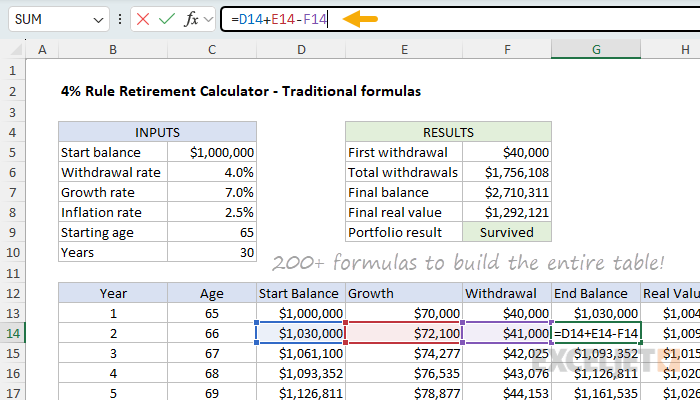Select the Start balance value $1,000,000
700x400 pixels.
point(212,152)
